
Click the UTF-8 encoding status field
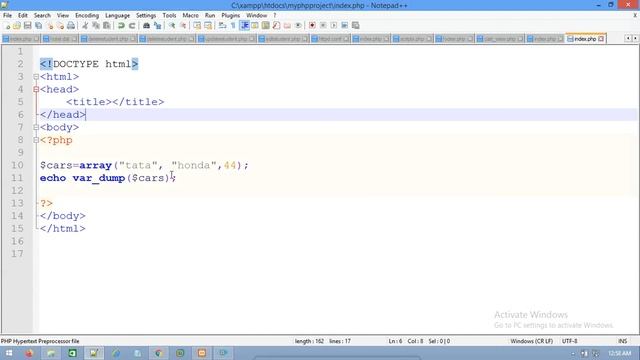point(569,341)
